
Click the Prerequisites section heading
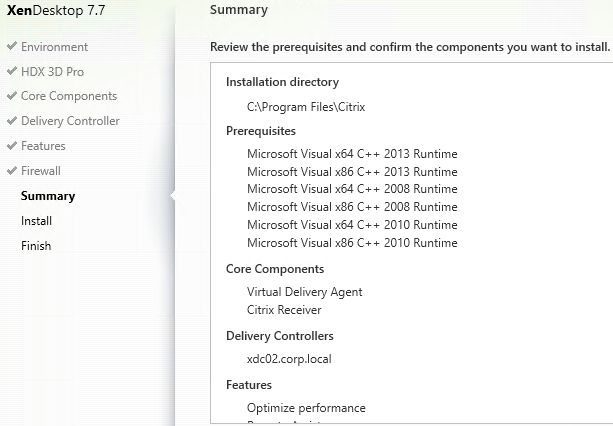click(x=261, y=131)
